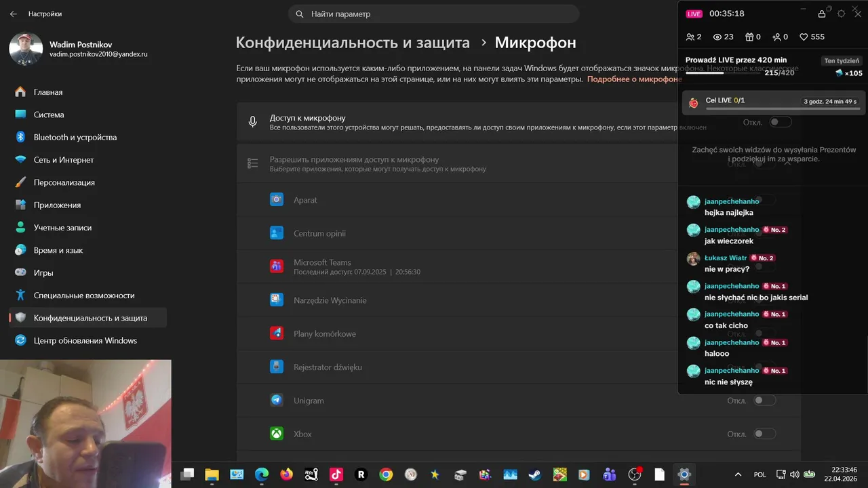This screenshot has height=488, width=868.
Task: Click the Settings gear icon in the taskbar
Action: pos(684,474)
